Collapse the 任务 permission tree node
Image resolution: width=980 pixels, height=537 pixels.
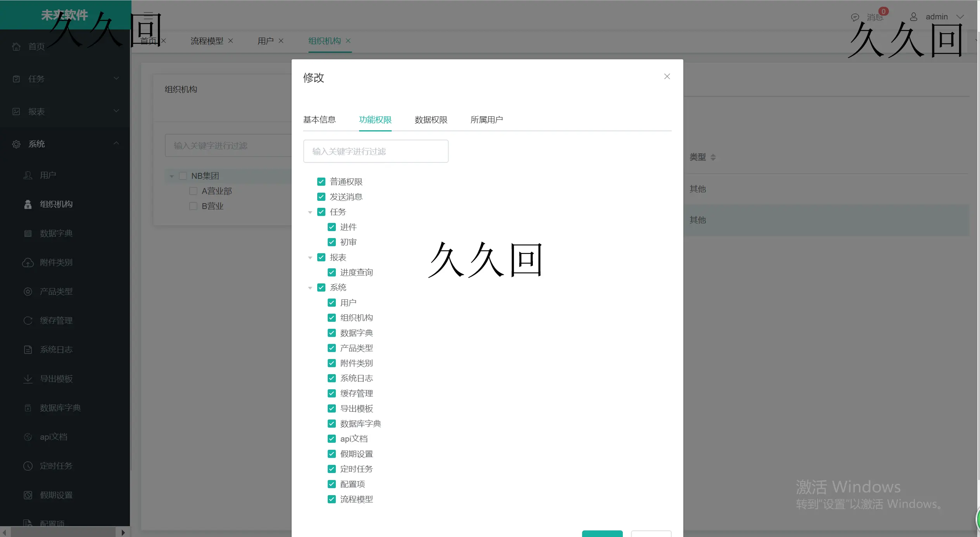coord(310,212)
